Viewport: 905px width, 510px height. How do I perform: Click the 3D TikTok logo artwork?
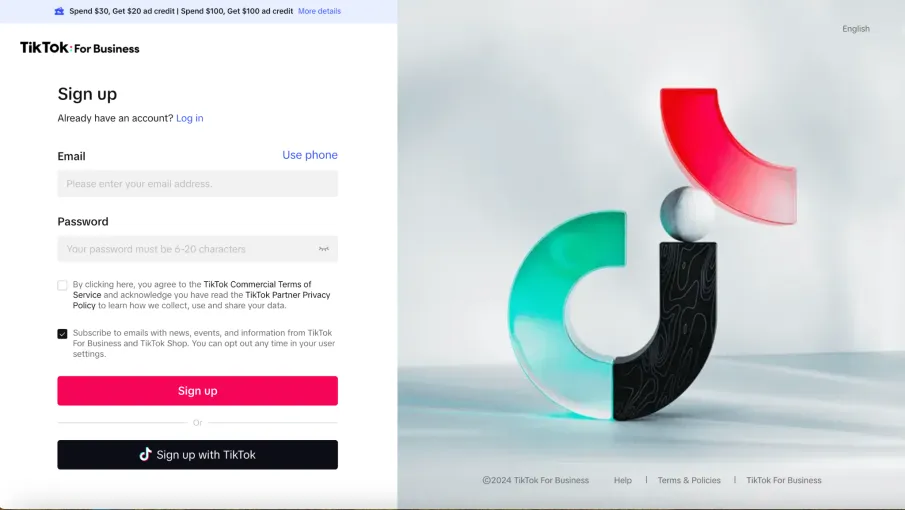point(652,254)
